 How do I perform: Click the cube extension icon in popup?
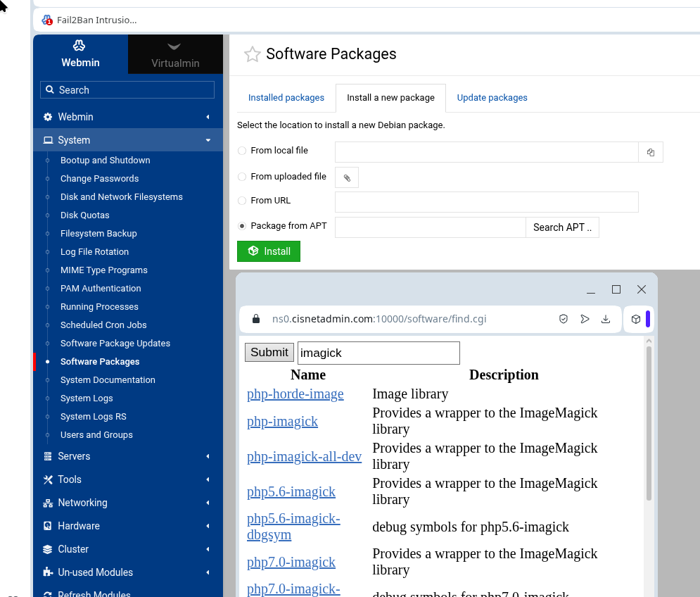coord(636,319)
